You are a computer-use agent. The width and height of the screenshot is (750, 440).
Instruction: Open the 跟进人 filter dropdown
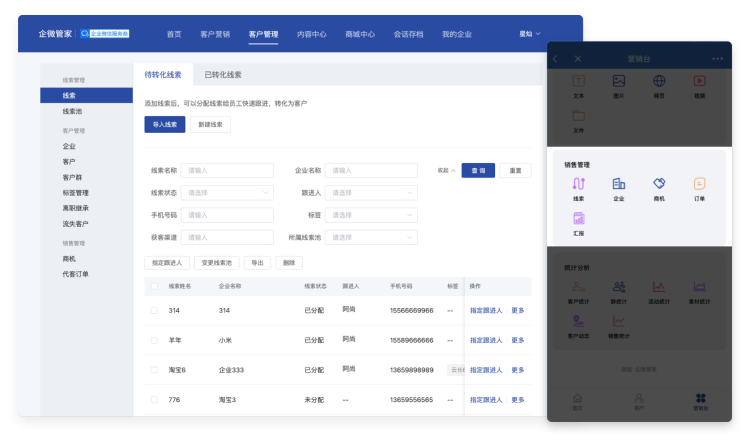pyautogui.click(x=370, y=193)
